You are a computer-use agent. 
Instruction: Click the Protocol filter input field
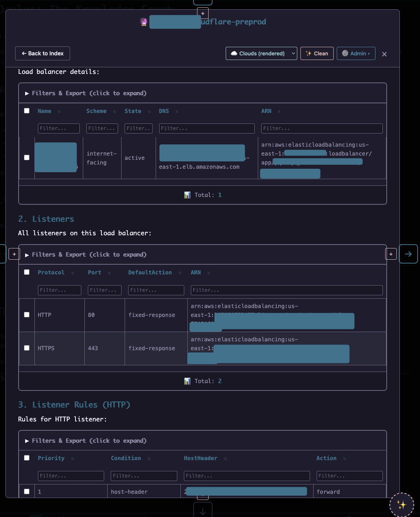click(59, 290)
